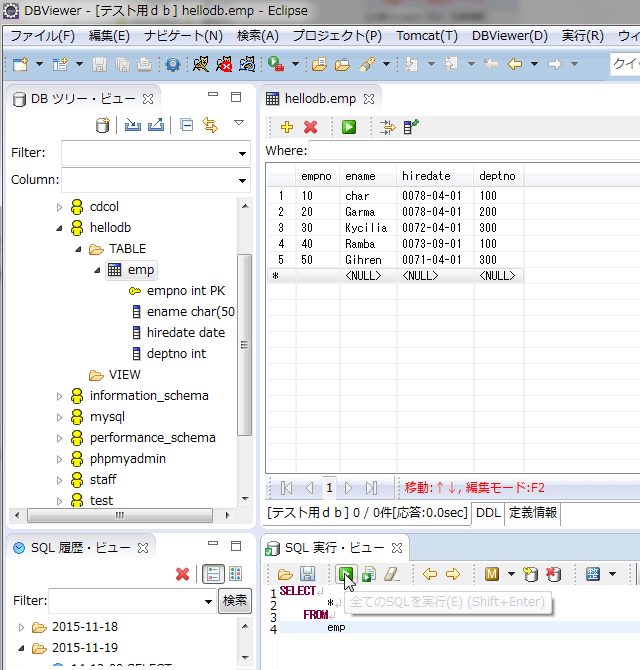Click the commit database icon
This screenshot has height=670, width=640.
coord(530,574)
